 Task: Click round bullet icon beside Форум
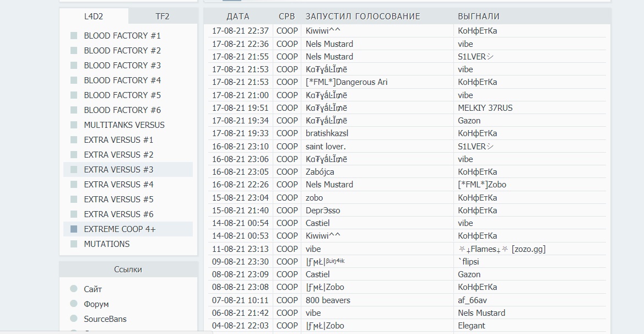pos(74,304)
